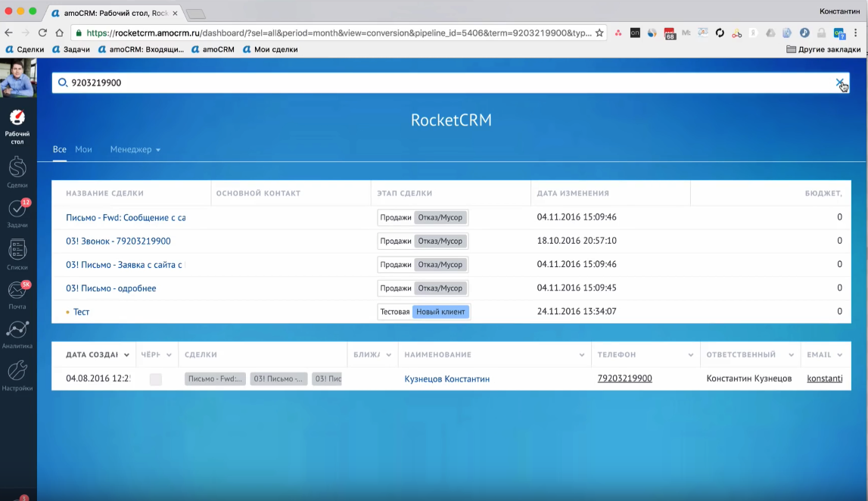Open Телефон column dropdown arrow
868x501 pixels.
(691, 355)
